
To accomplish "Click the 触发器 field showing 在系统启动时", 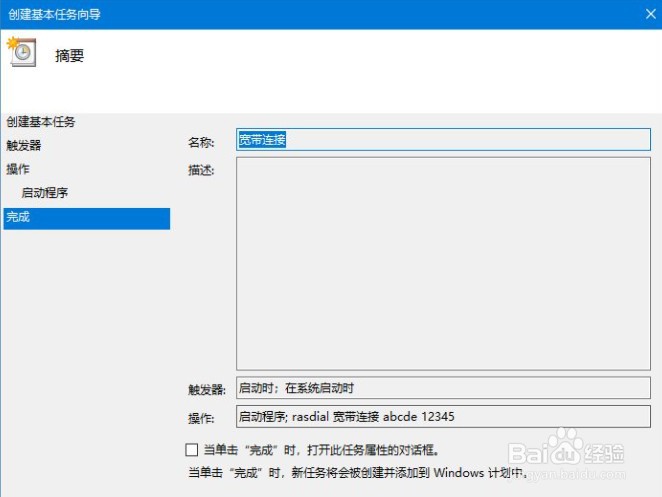I will pyautogui.click(x=443, y=388).
